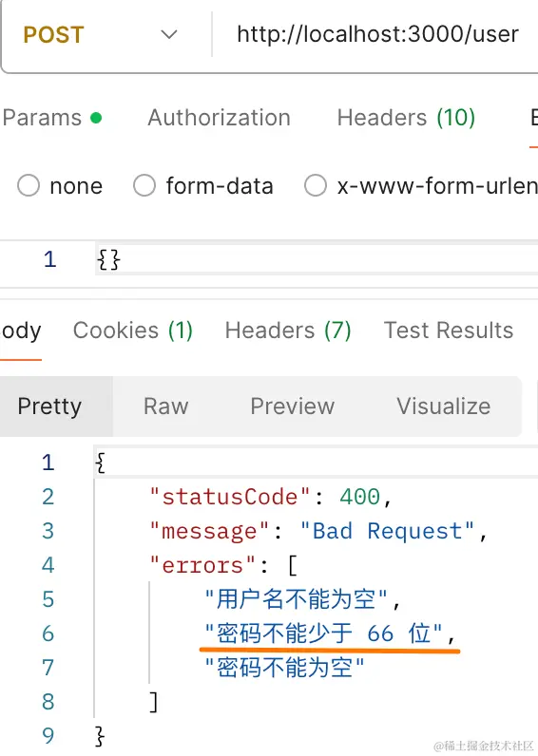Switch response view to Raw
This screenshot has height=756, width=538.
pyautogui.click(x=166, y=406)
